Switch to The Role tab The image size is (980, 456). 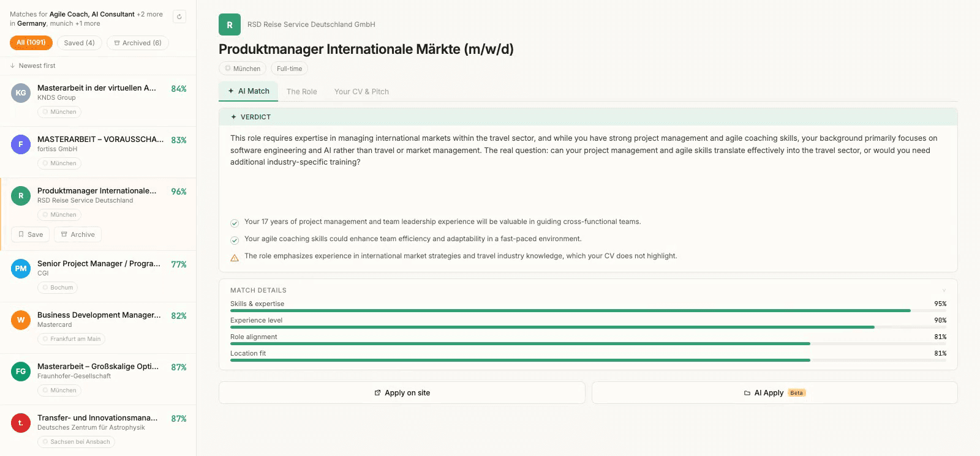pos(302,92)
